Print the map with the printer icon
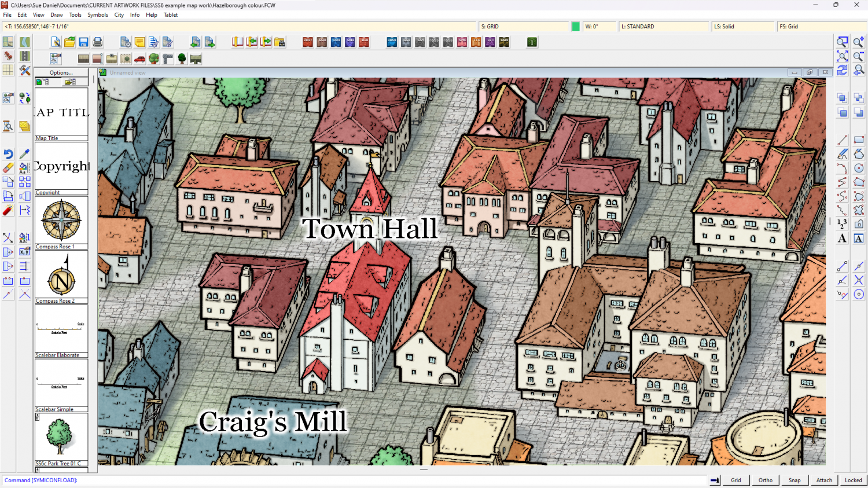This screenshot has height=488, width=868. pos(97,42)
